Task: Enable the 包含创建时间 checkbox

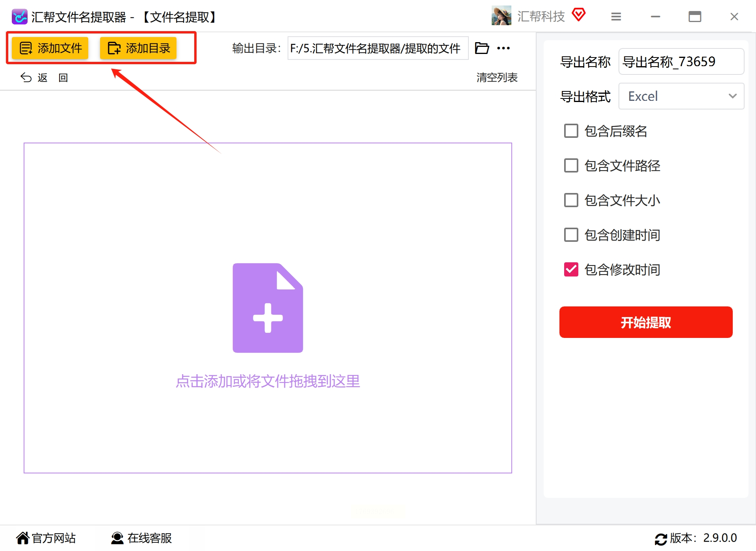Action: click(571, 235)
